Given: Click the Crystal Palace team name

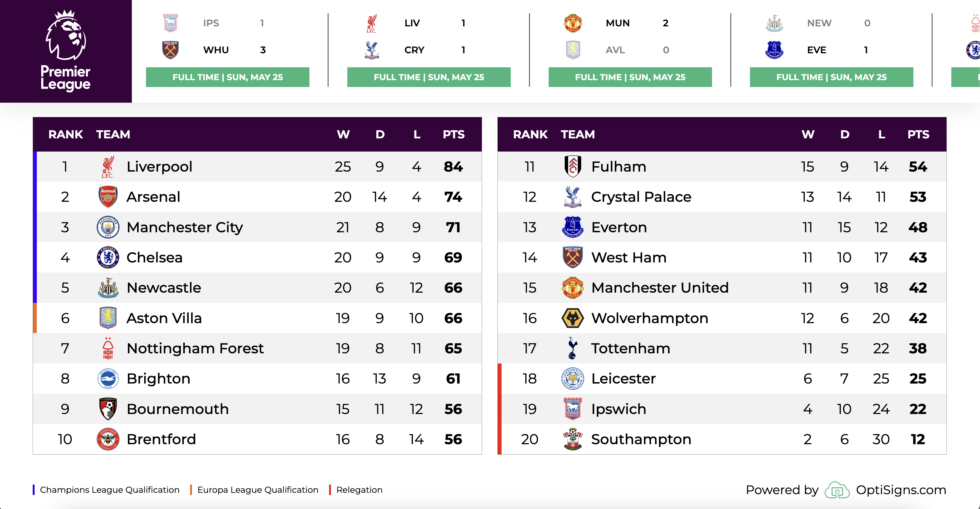Looking at the screenshot, I should (x=641, y=197).
